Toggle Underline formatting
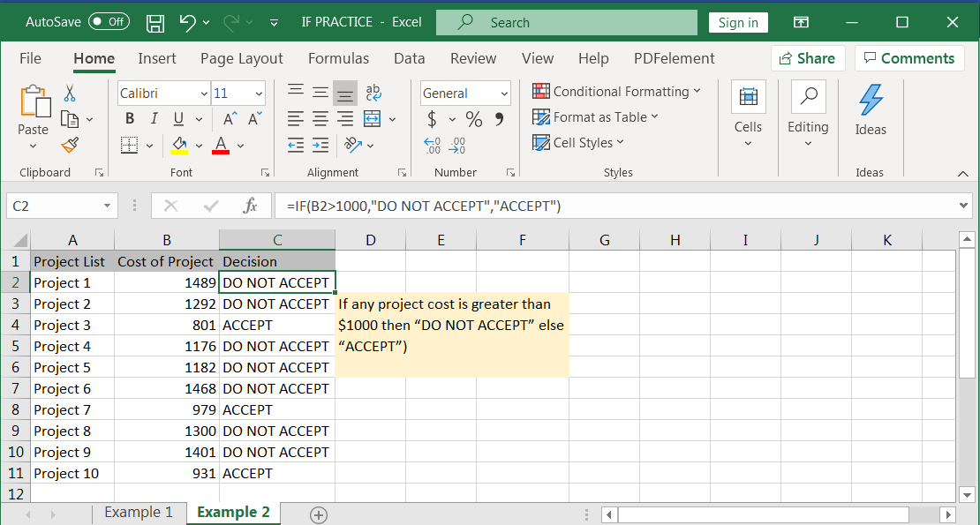Screen dimensions: 980x525 (x=178, y=118)
